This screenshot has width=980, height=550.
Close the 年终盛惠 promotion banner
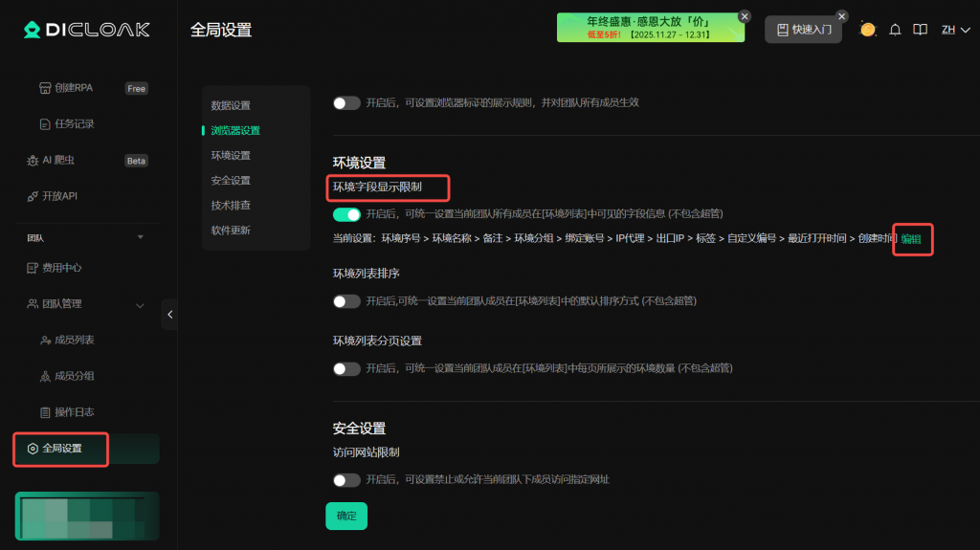coord(745,16)
